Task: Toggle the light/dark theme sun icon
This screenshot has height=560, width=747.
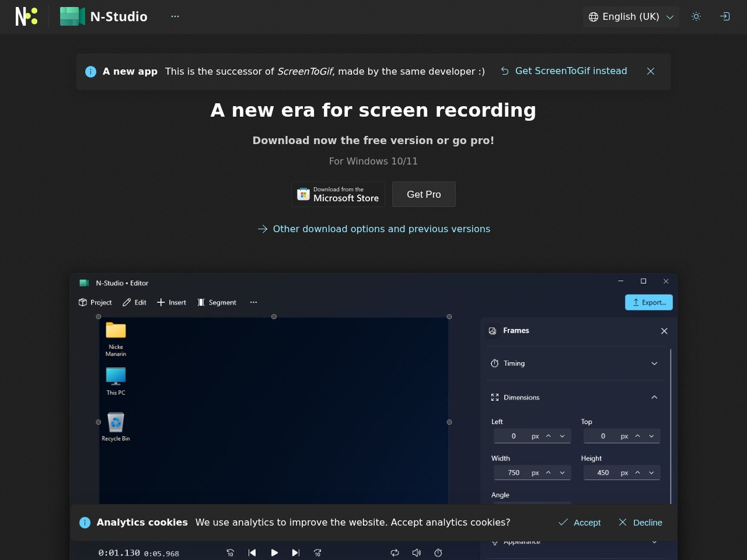Action: click(x=696, y=16)
